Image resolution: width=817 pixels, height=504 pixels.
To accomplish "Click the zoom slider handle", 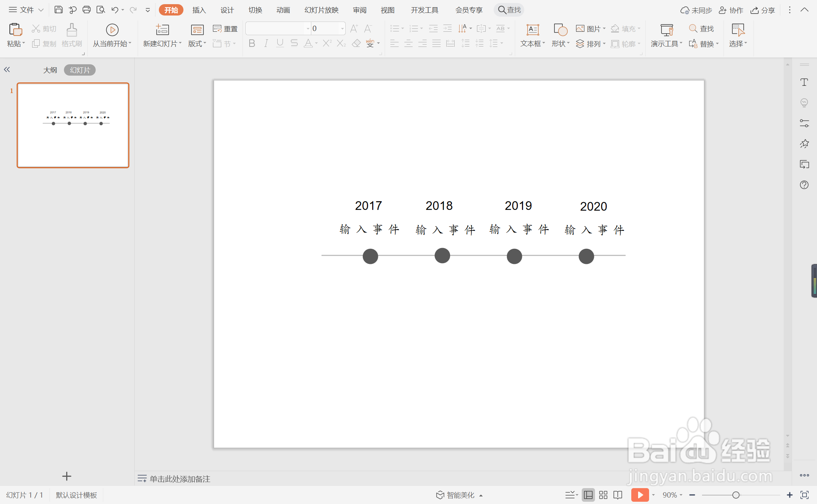I will coord(736,495).
